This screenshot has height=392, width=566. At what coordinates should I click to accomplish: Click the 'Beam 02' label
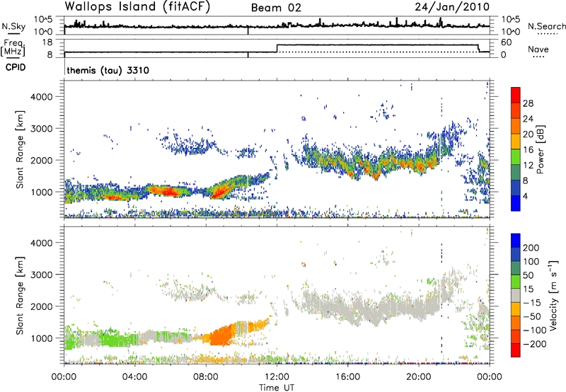[276, 8]
